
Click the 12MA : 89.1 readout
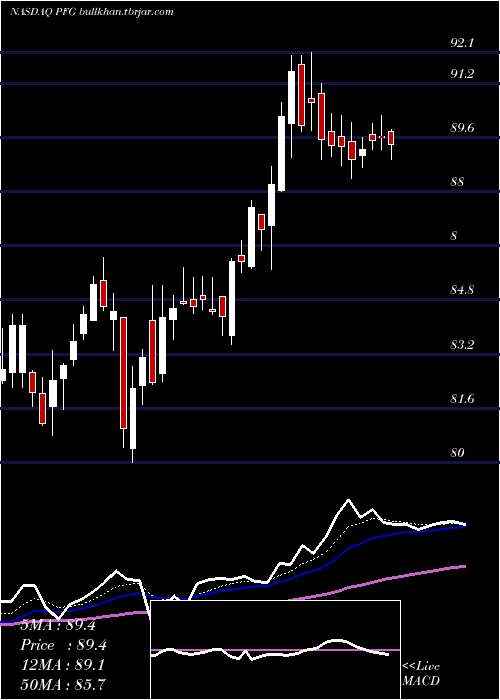(63, 665)
